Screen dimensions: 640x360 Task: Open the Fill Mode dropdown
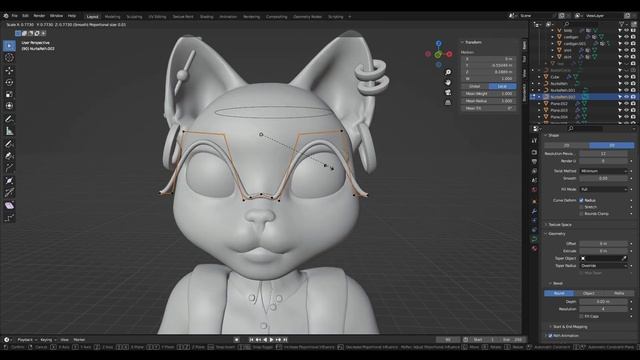(x=603, y=189)
